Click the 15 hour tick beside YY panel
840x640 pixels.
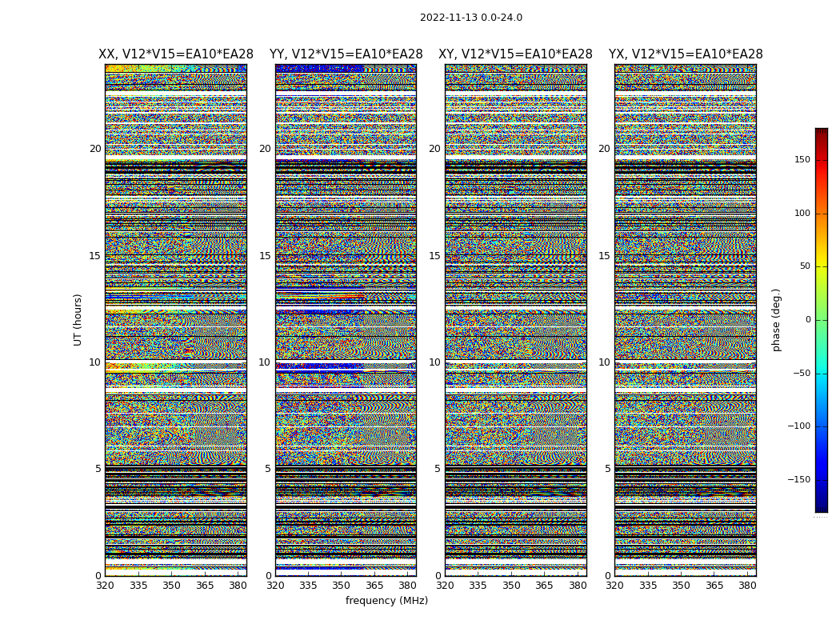tap(265, 256)
